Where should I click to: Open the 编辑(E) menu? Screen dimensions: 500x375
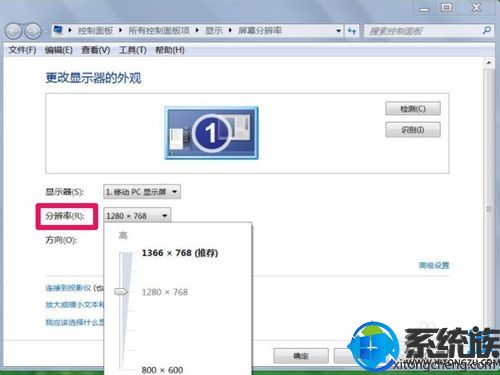59,50
